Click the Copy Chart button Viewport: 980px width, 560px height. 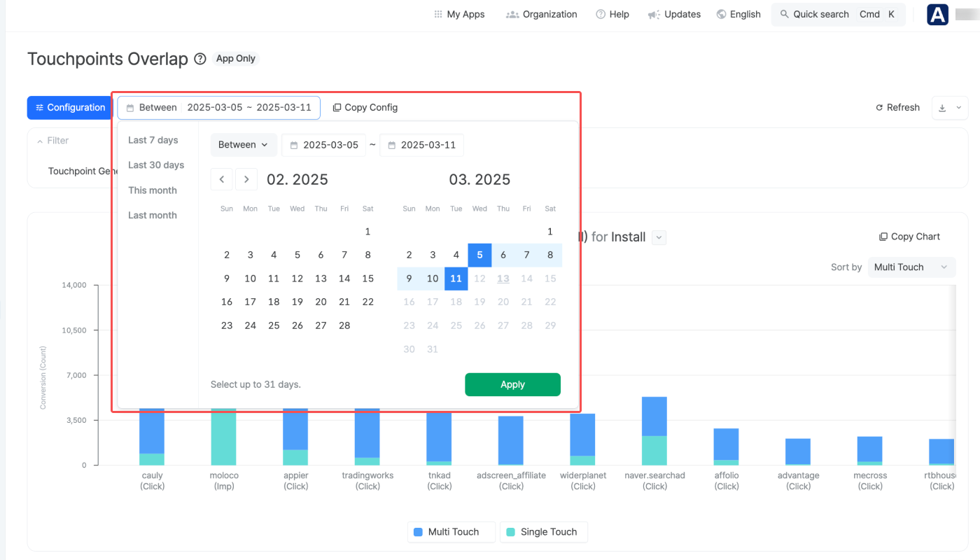coord(909,237)
